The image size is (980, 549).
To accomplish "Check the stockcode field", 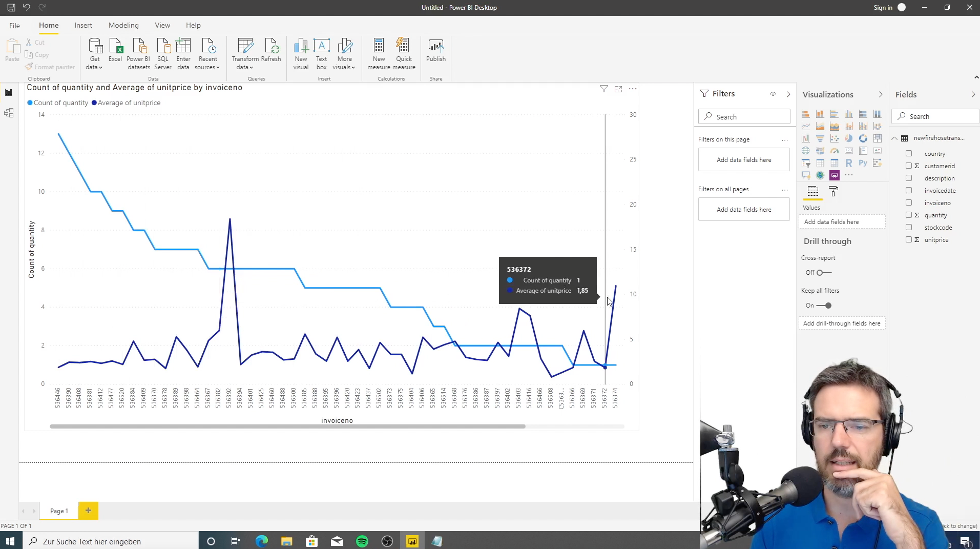I will [909, 227].
